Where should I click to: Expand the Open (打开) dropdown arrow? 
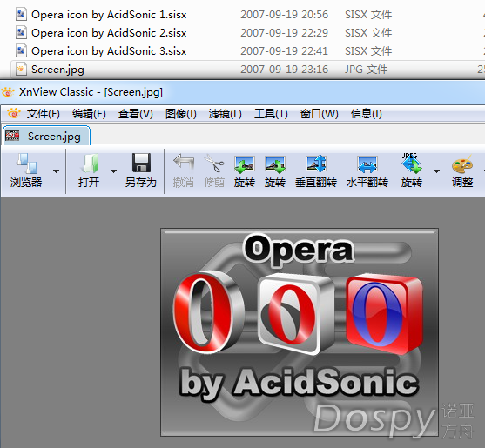point(113,171)
